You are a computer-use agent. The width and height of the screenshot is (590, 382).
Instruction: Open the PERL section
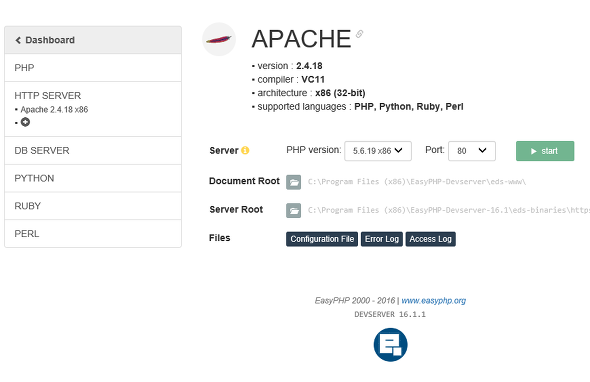click(93, 234)
